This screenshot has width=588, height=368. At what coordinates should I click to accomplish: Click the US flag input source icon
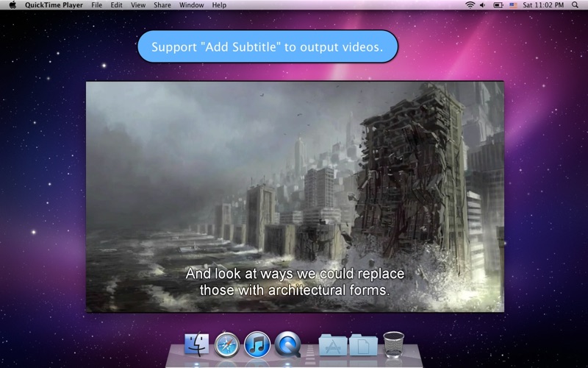[513, 5]
